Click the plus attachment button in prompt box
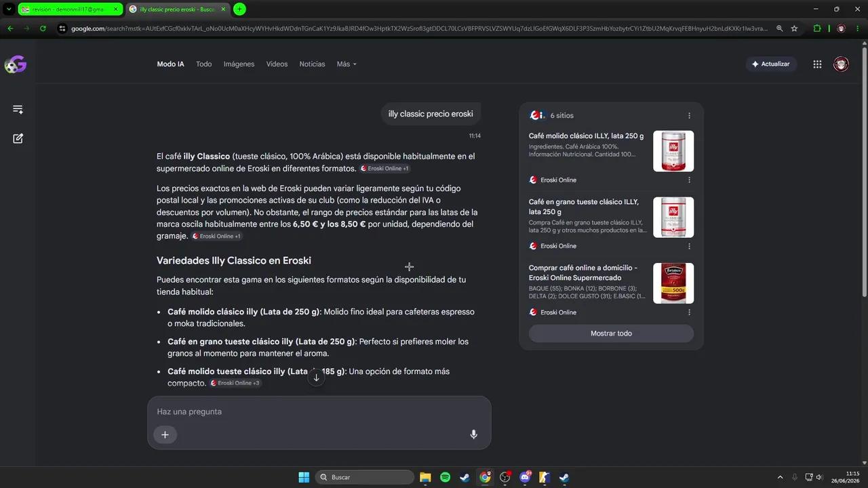 165,434
